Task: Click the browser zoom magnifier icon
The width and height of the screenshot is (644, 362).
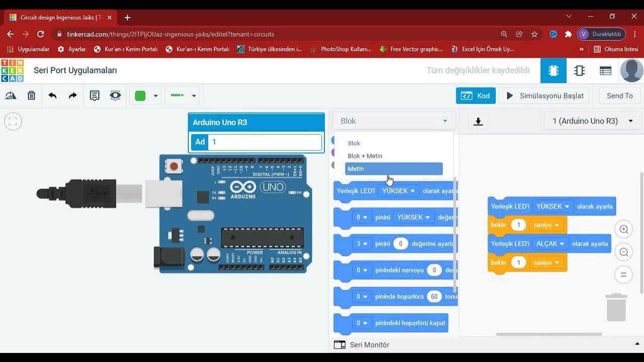Action: click(504, 34)
